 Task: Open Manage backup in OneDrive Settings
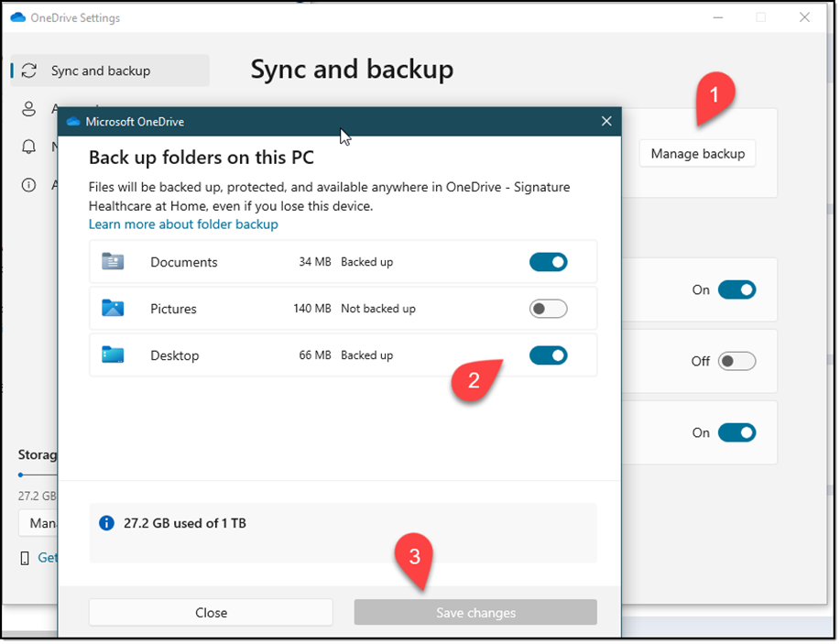click(x=699, y=154)
